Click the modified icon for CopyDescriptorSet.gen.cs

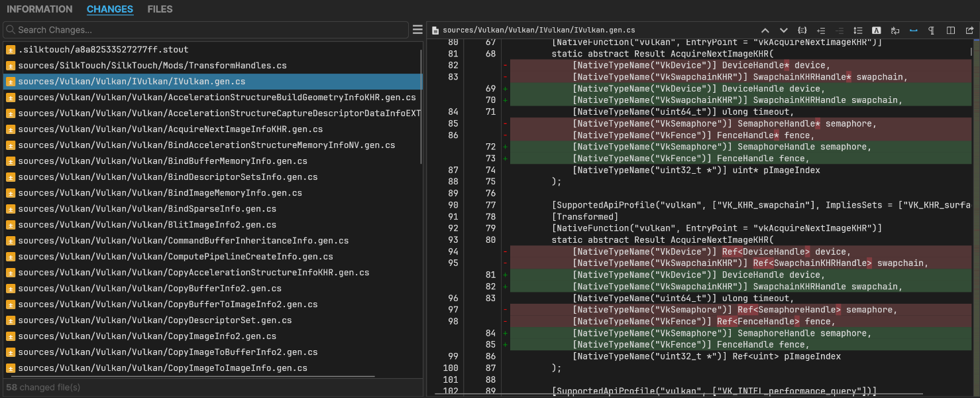[x=11, y=320]
